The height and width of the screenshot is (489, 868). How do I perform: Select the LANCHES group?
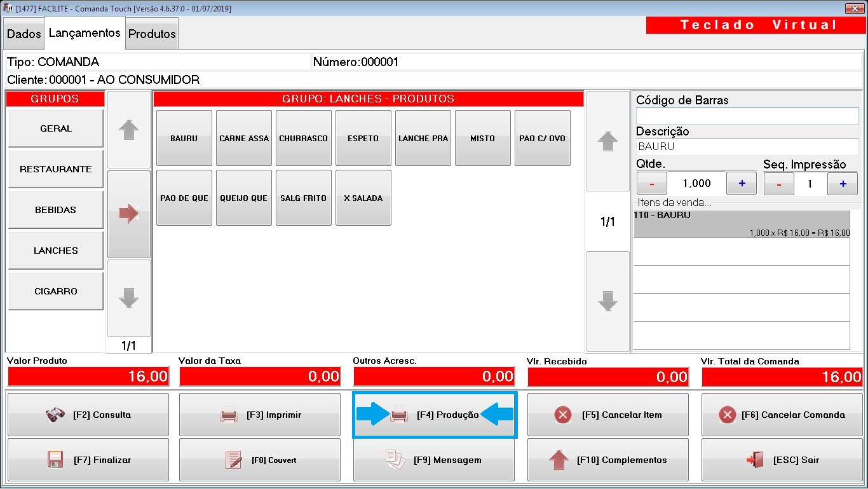pyautogui.click(x=56, y=251)
